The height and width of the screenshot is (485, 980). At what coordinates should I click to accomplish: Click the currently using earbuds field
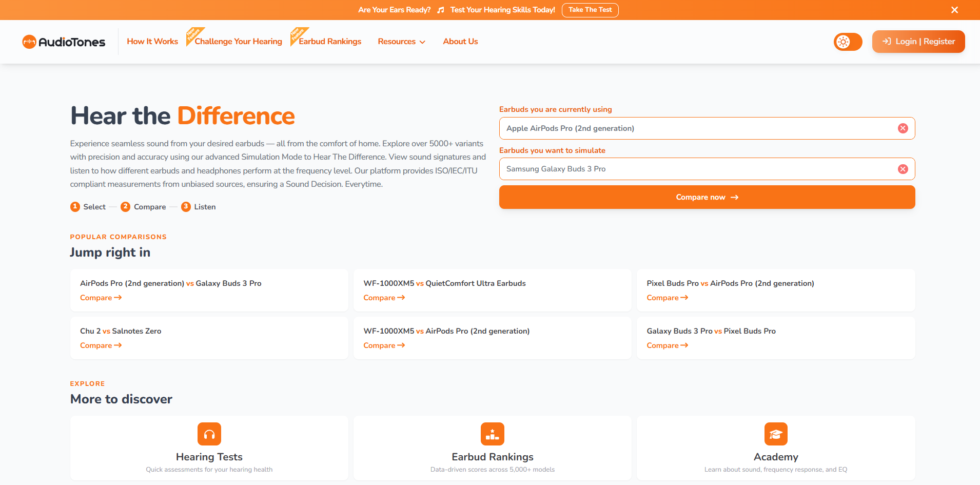click(707, 128)
